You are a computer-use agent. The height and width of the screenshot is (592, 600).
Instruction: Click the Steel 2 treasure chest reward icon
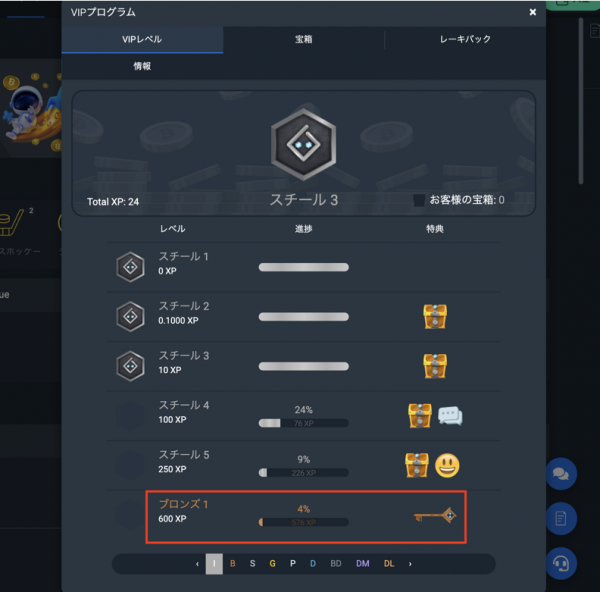tap(435, 316)
